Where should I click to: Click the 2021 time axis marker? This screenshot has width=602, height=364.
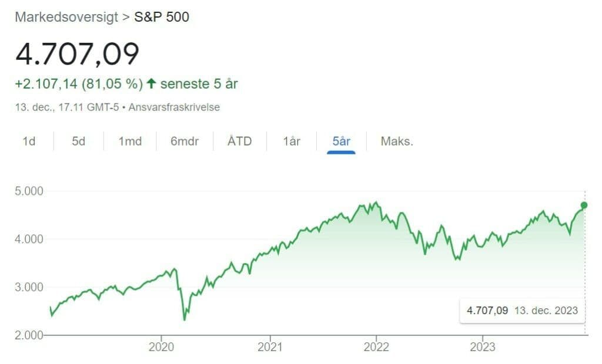pyautogui.click(x=269, y=346)
